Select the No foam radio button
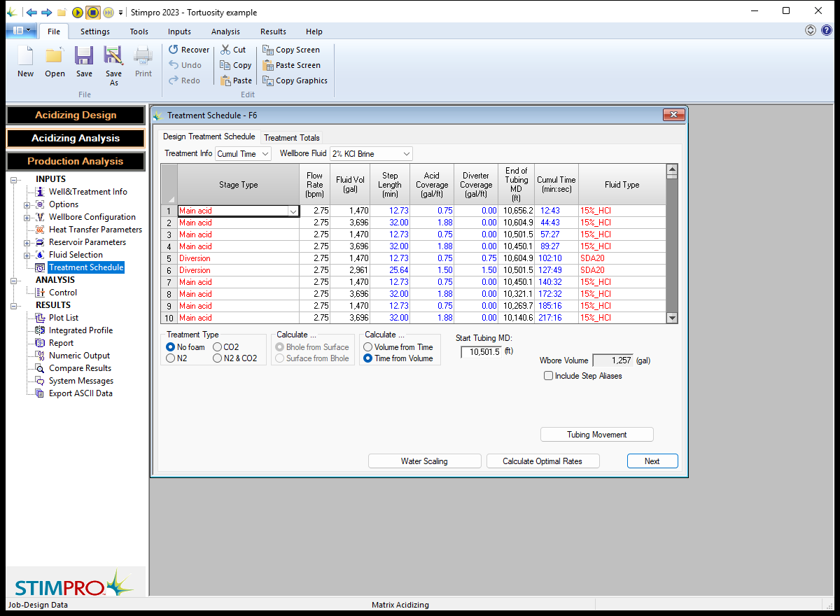The width and height of the screenshot is (840, 616). (171, 347)
